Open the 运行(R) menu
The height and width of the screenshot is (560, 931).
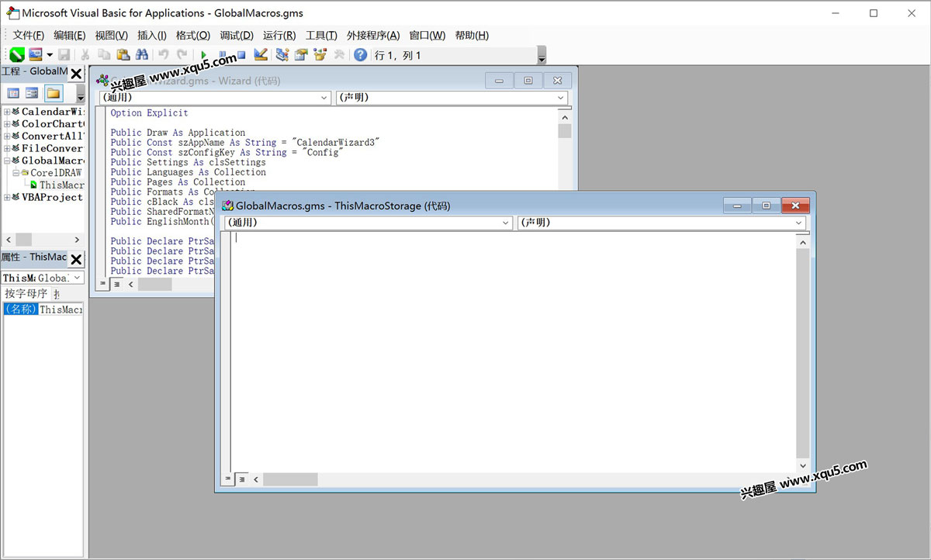279,35
